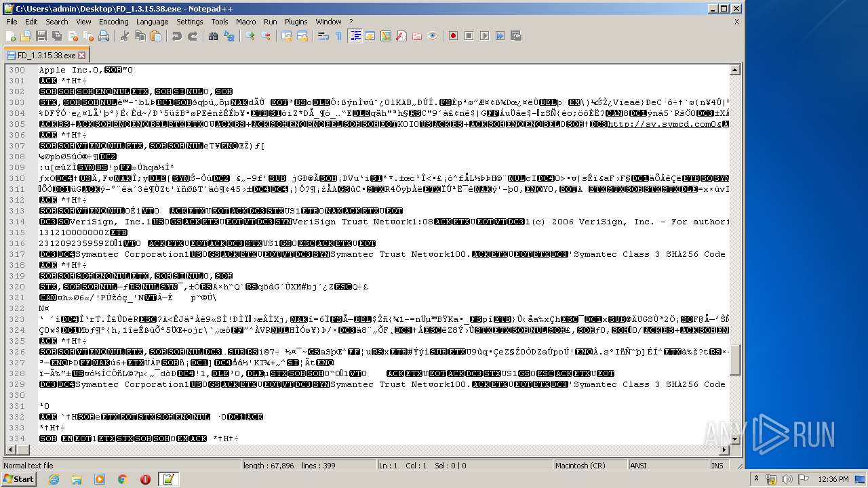Image resolution: width=868 pixels, height=488 pixels.
Task: Click the Save toolbar icon
Action: pyautogui.click(x=41, y=36)
